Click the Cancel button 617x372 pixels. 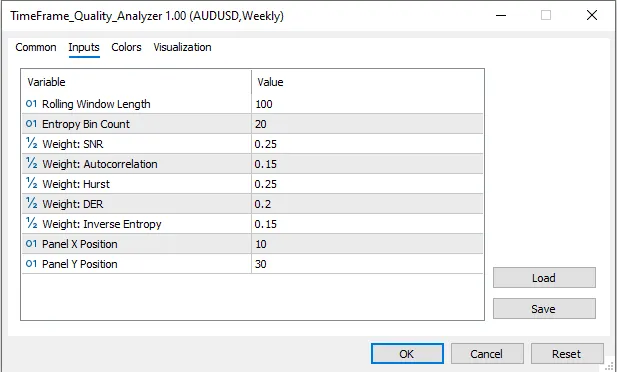(487, 353)
